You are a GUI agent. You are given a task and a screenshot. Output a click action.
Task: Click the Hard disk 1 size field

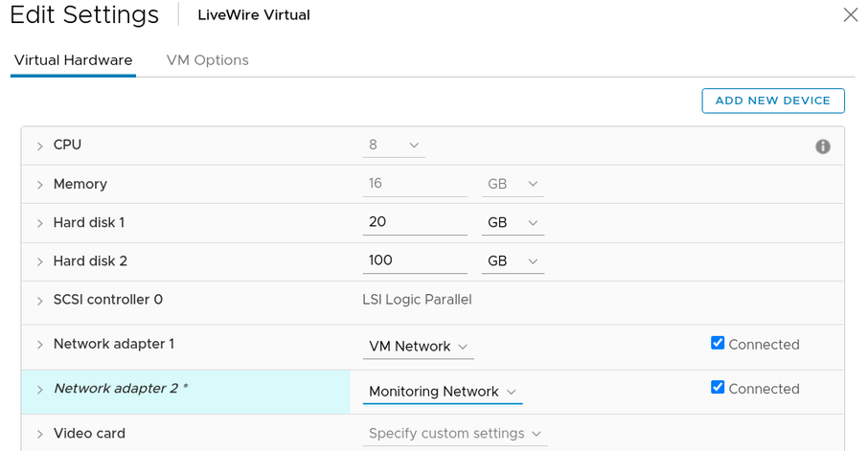(415, 222)
